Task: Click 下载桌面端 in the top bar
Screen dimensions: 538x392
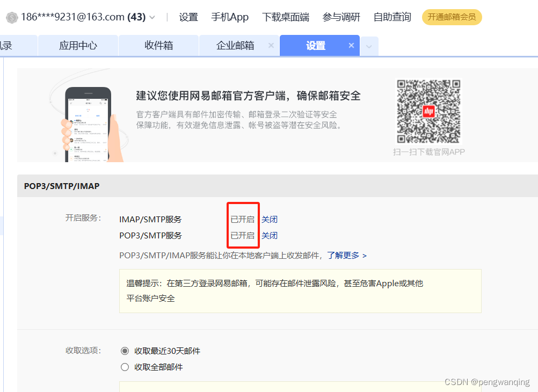Action: coord(286,17)
